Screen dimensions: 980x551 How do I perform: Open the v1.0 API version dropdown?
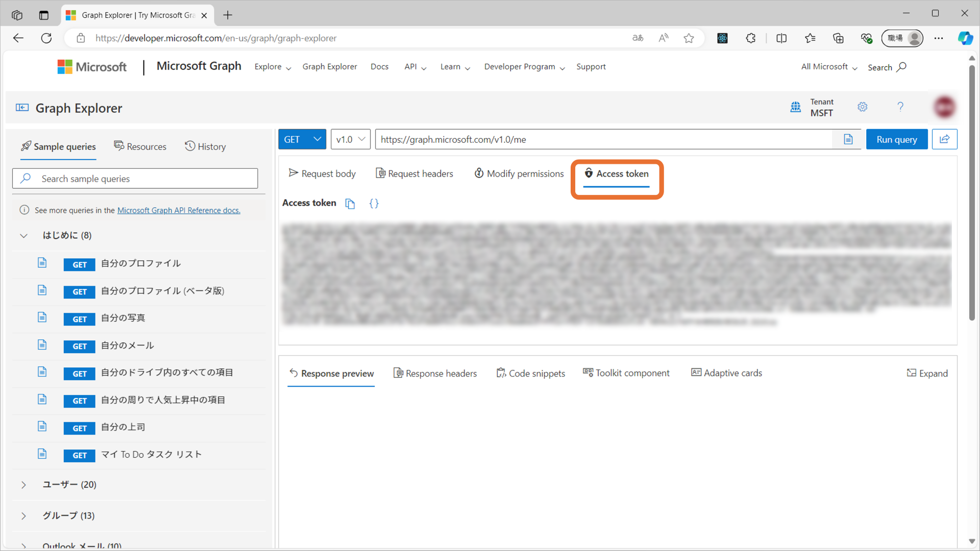(x=350, y=139)
